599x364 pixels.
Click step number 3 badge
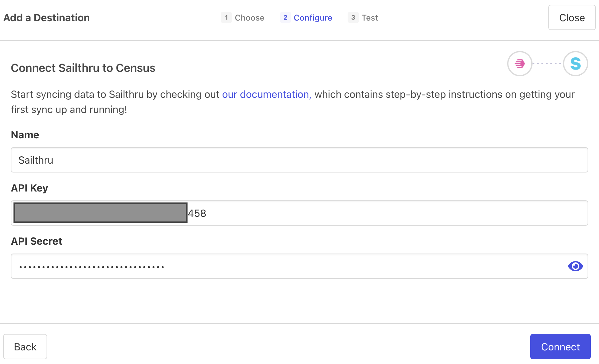tap(353, 18)
